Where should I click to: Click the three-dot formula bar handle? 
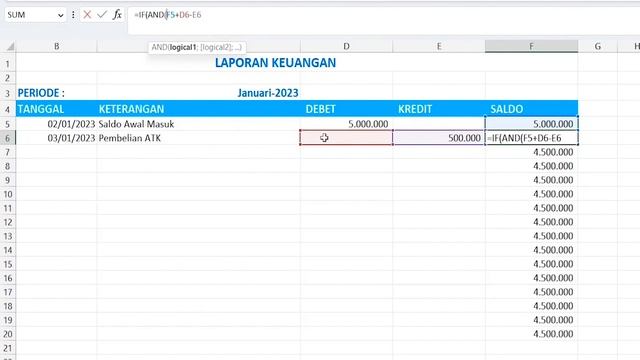click(x=73, y=15)
